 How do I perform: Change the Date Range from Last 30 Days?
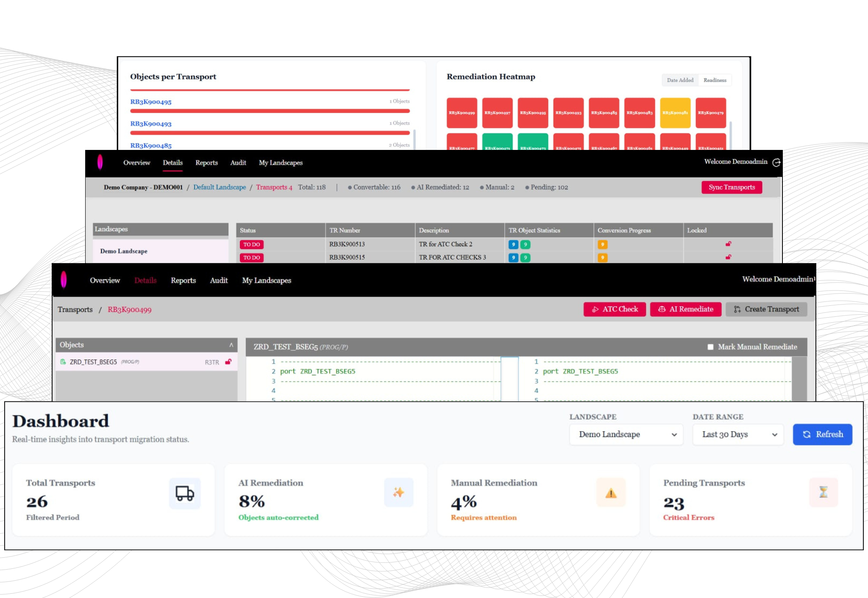(x=737, y=434)
